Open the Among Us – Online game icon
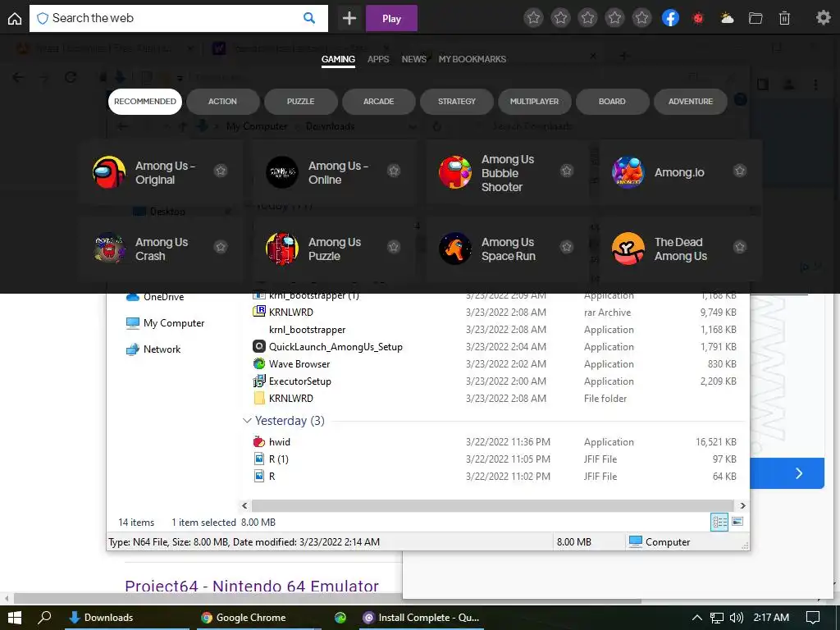Viewport: 840px width, 630px height. [282, 172]
